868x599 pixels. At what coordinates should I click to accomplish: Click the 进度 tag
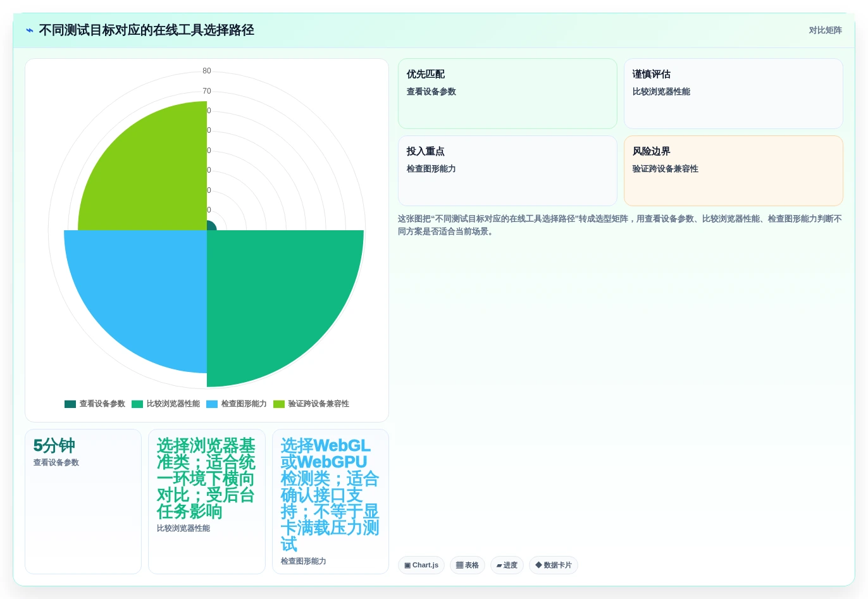click(507, 565)
